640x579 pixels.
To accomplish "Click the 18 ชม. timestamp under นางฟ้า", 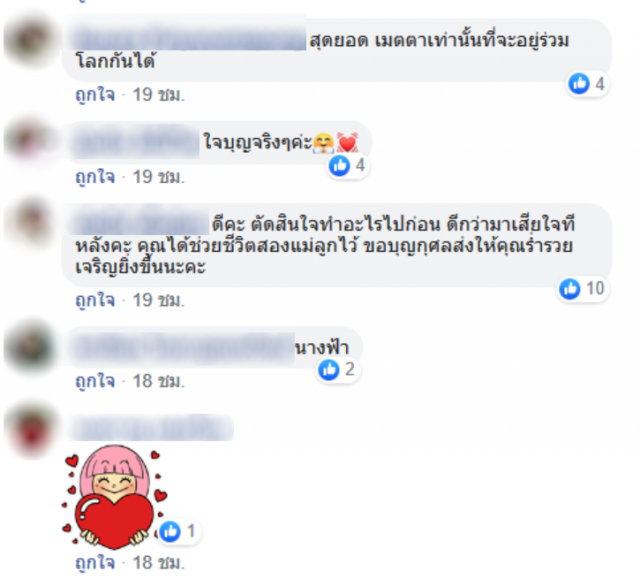I will (159, 382).
